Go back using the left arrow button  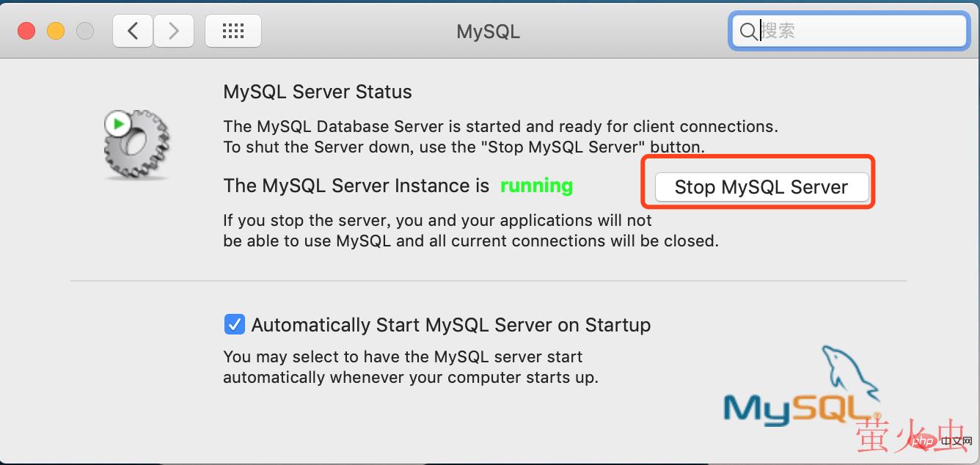click(133, 31)
